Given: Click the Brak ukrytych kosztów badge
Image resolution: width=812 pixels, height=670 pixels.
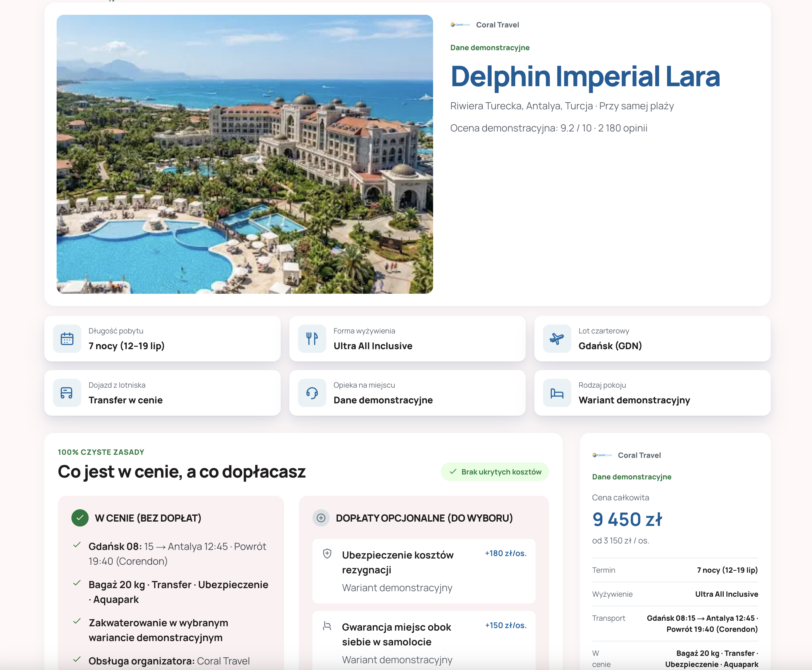Looking at the screenshot, I should [x=495, y=472].
